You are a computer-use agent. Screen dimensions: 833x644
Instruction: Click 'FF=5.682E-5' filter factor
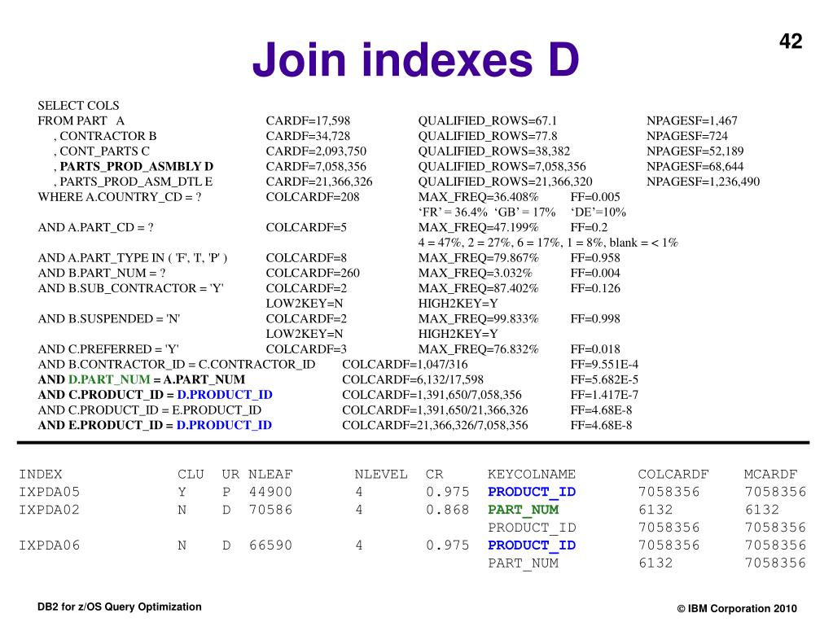point(604,379)
